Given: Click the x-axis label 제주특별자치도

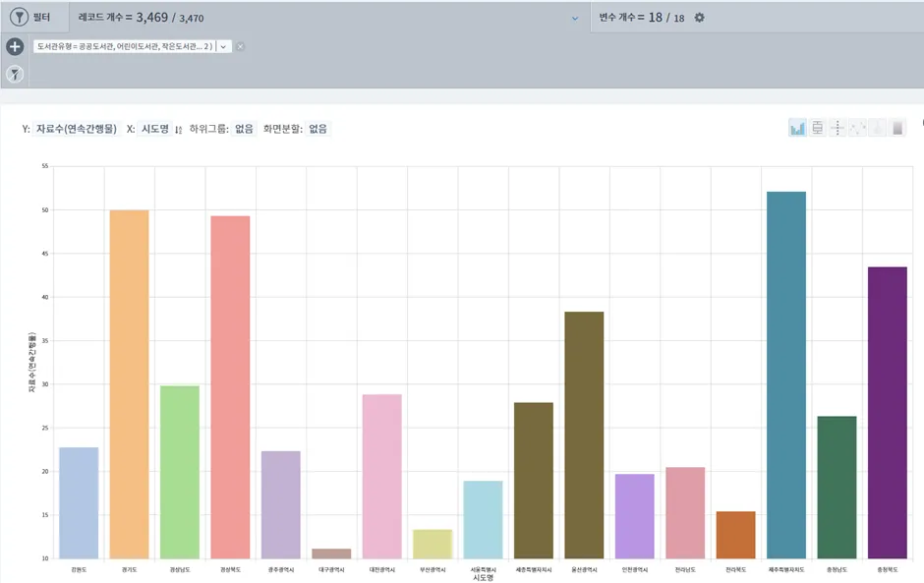Looking at the screenshot, I should pos(786,569).
